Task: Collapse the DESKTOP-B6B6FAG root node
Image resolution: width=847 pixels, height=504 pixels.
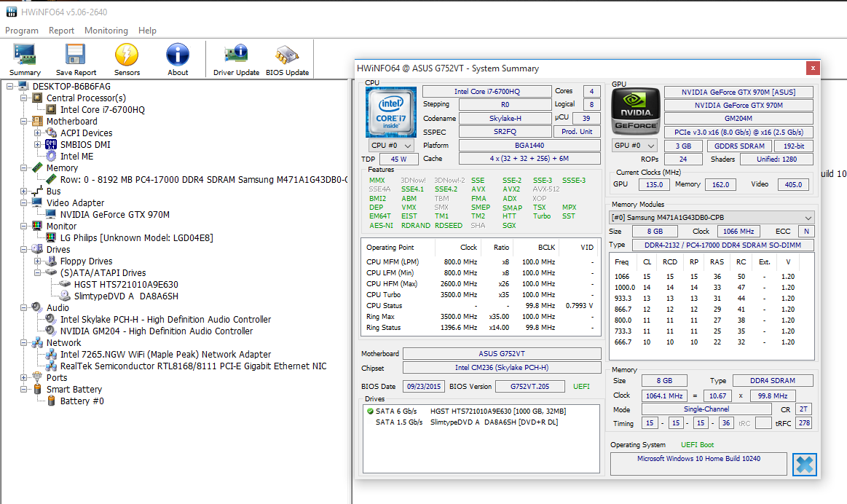Action: 9,87
